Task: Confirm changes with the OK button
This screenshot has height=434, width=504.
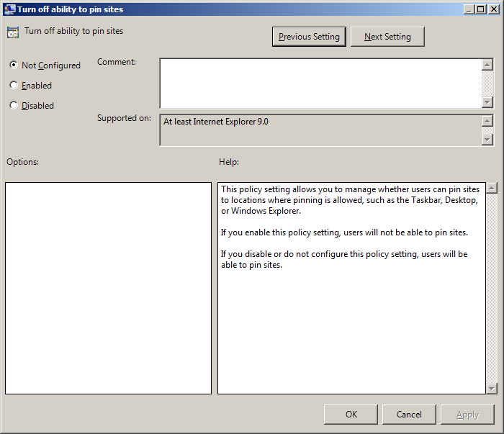Action: [351, 414]
